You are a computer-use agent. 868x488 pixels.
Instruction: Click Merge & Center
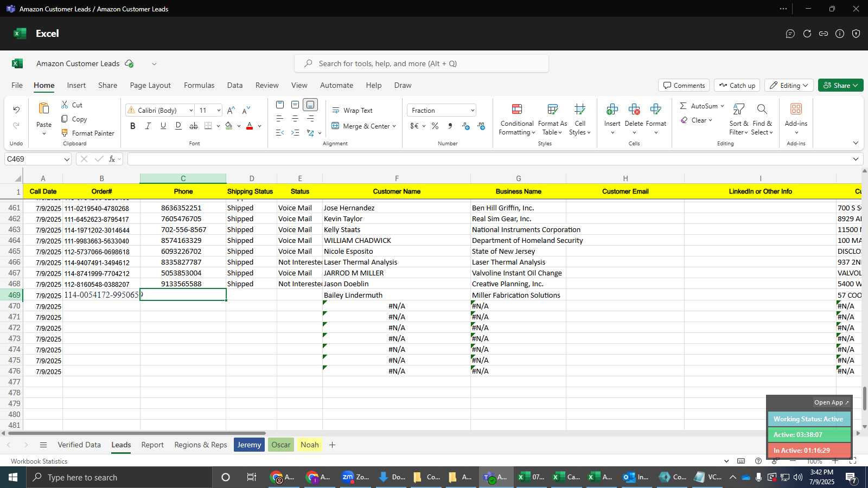pyautogui.click(x=361, y=126)
